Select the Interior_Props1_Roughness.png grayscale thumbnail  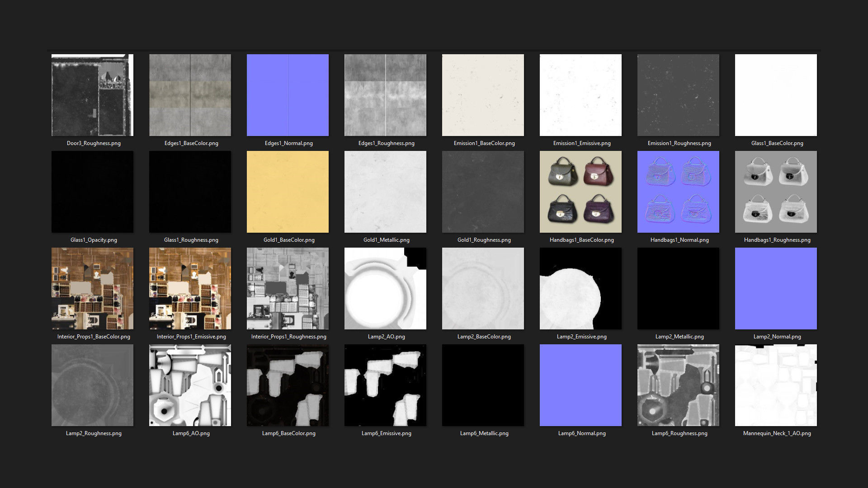288,288
